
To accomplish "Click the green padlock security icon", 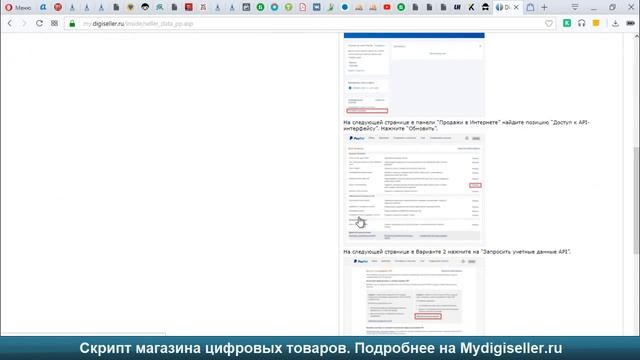I will tap(72, 24).
